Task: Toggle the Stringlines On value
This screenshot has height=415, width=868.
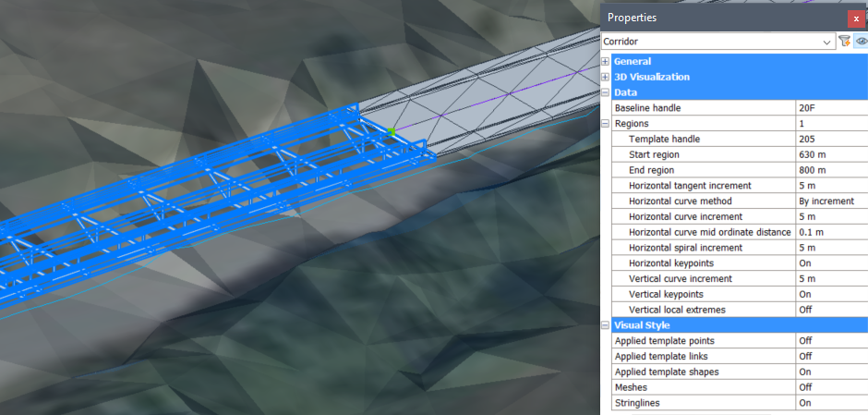Action: tap(831, 403)
